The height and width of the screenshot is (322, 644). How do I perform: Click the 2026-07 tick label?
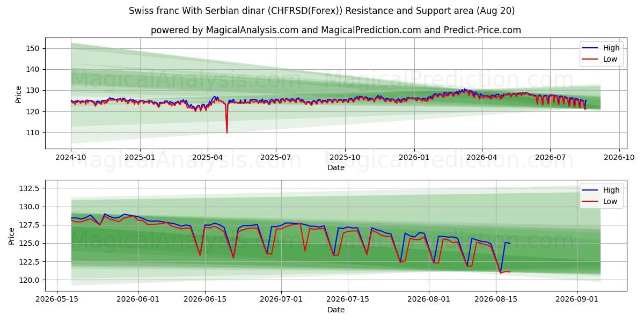(x=550, y=157)
